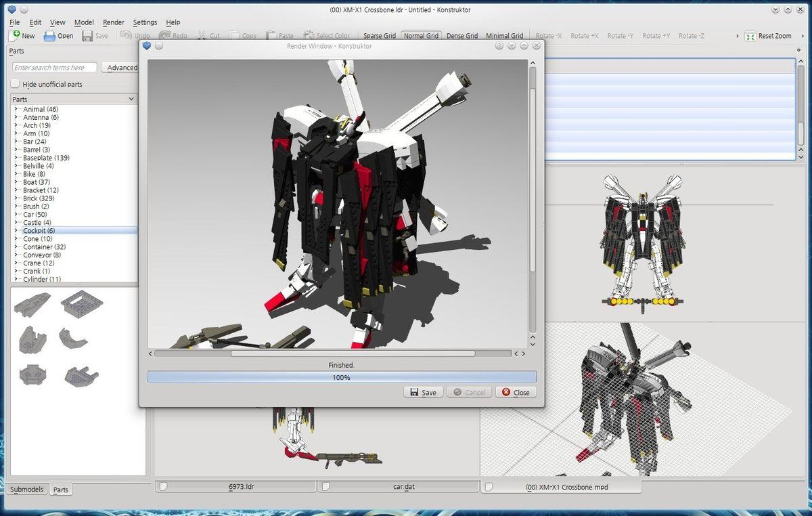This screenshot has height=516, width=812.
Task: Open the Parts category dropdown
Action: pos(74,99)
